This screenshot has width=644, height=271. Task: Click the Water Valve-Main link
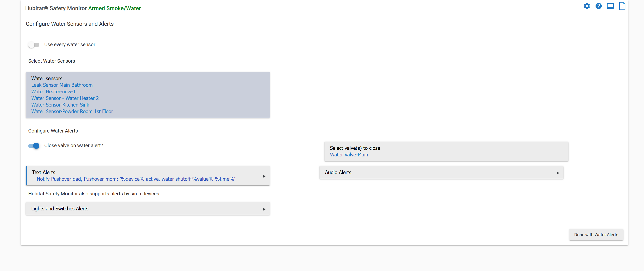click(349, 155)
